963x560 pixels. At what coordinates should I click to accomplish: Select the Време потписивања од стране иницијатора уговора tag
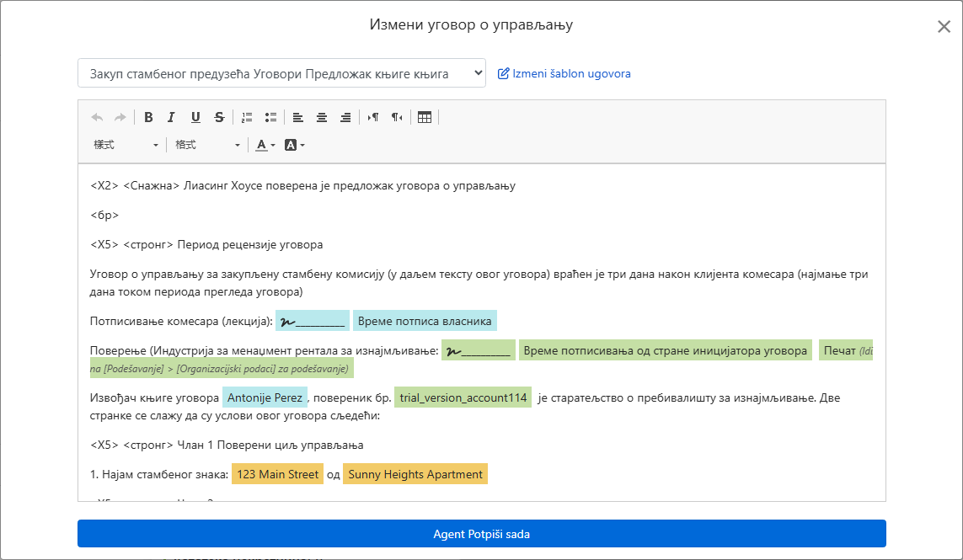click(x=665, y=350)
